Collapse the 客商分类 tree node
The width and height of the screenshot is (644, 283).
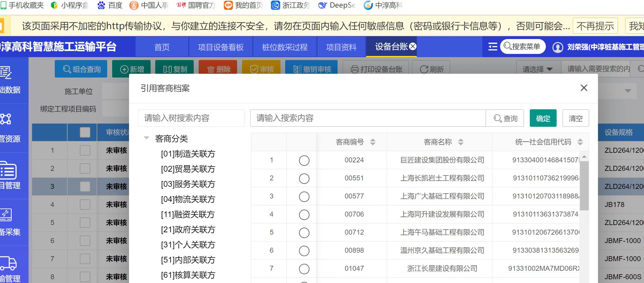pos(147,138)
